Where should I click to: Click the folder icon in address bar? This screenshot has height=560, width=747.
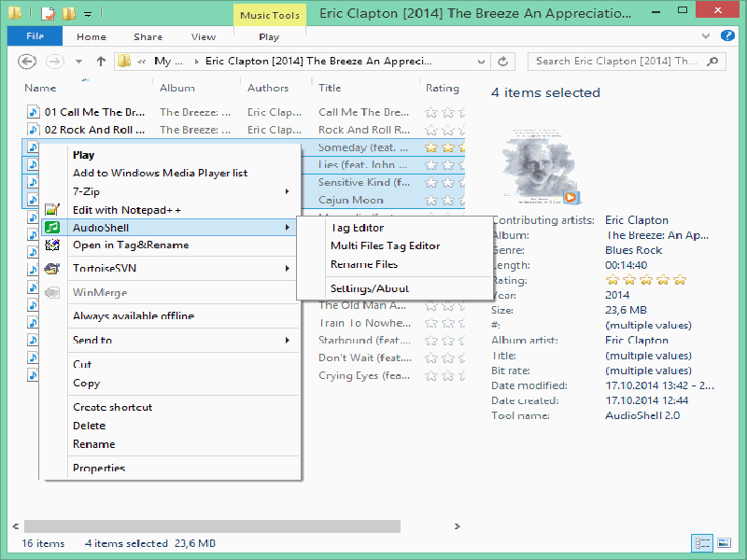(x=124, y=62)
